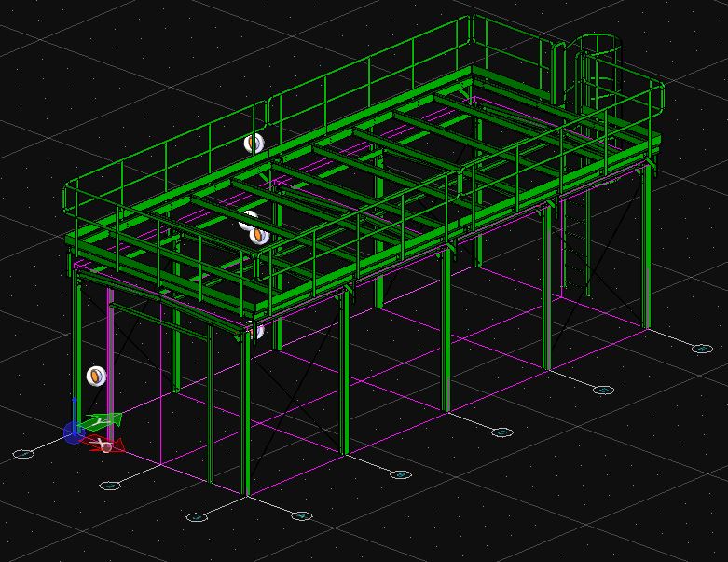Image resolution: width=728 pixels, height=562 pixels.
Task: Select marker just below the platform deck edge
Action: click(256, 330)
